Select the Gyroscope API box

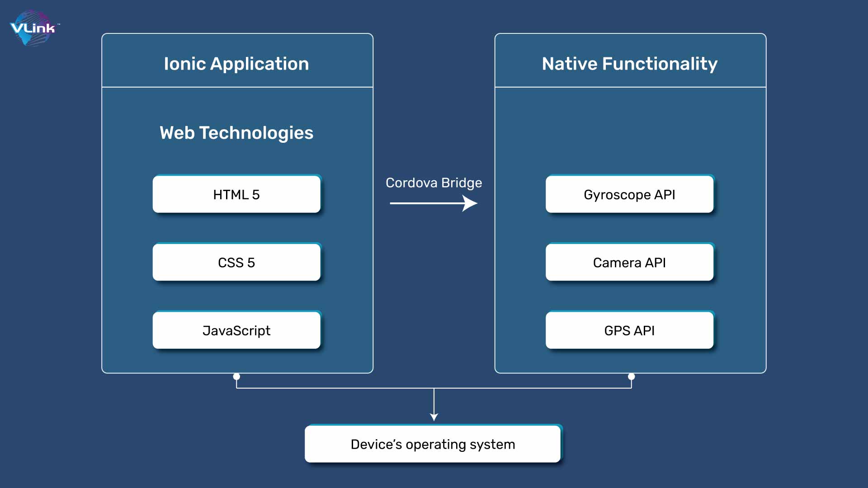(x=629, y=194)
